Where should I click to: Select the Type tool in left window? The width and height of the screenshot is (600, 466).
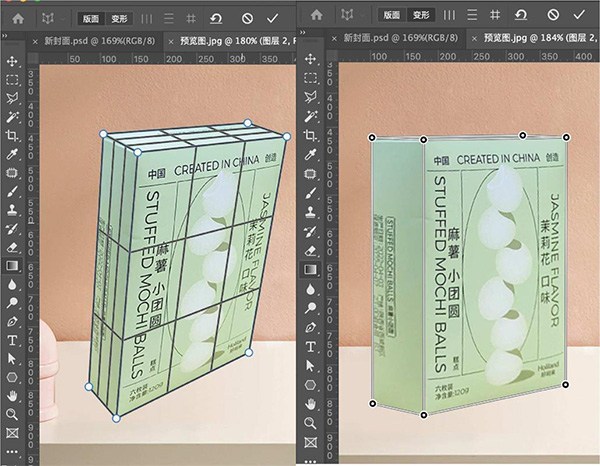coord(12,340)
